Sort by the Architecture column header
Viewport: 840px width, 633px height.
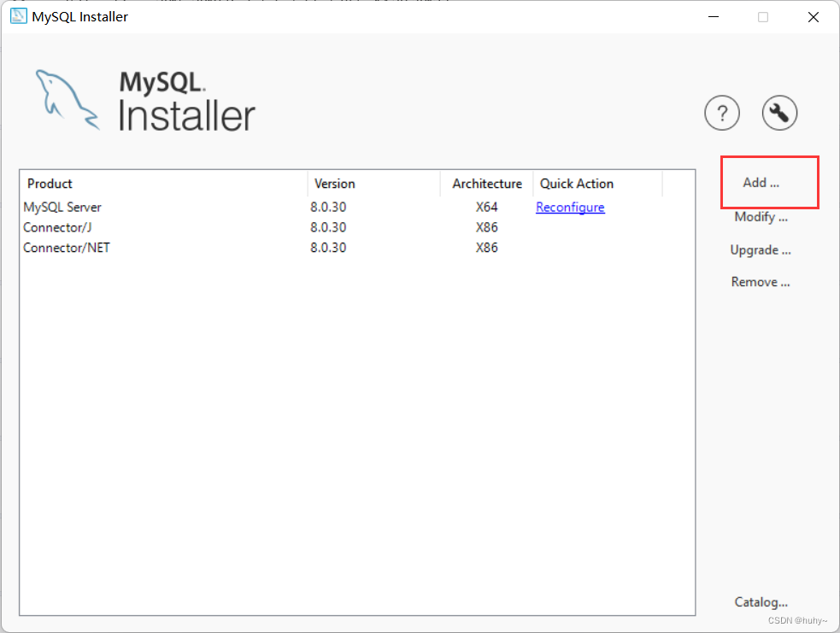(486, 184)
